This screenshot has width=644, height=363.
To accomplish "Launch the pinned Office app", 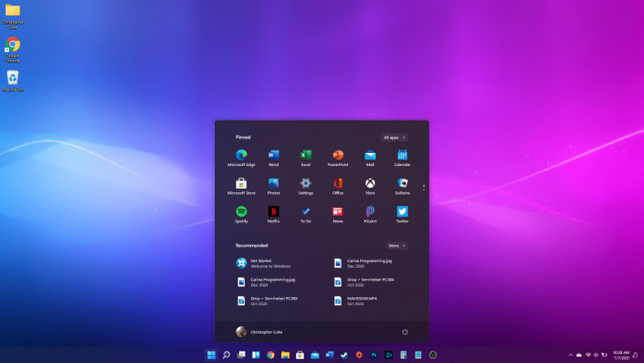I will pyautogui.click(x=337, y=186).
